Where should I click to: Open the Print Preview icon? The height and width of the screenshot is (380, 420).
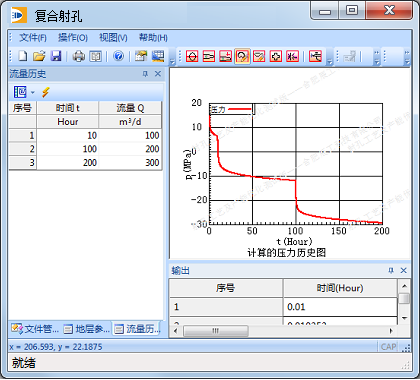coord(95,56)
